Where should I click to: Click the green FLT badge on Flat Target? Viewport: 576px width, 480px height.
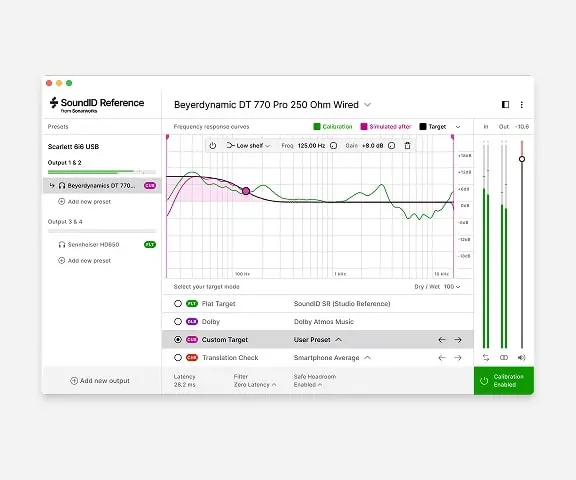coord(192,304)
